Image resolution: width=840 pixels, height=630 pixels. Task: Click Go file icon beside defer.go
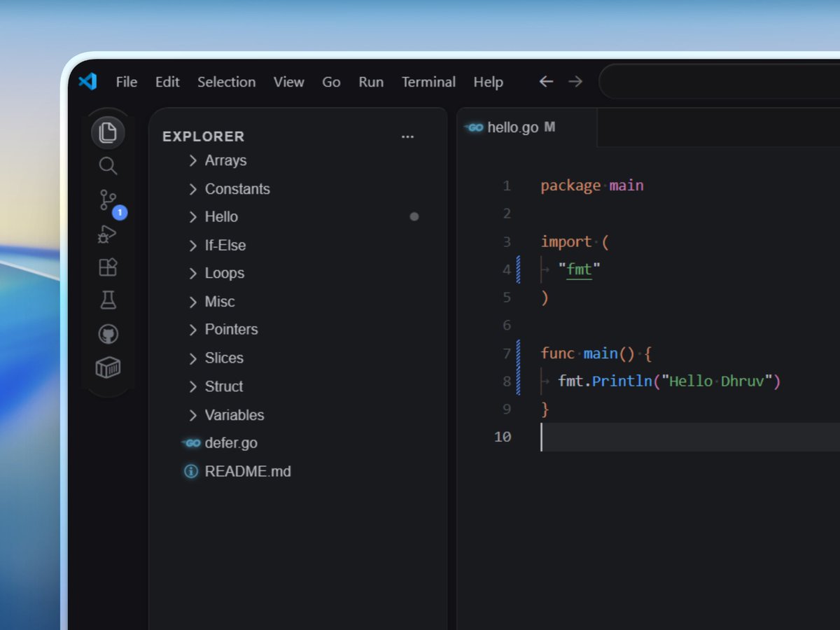191,443
